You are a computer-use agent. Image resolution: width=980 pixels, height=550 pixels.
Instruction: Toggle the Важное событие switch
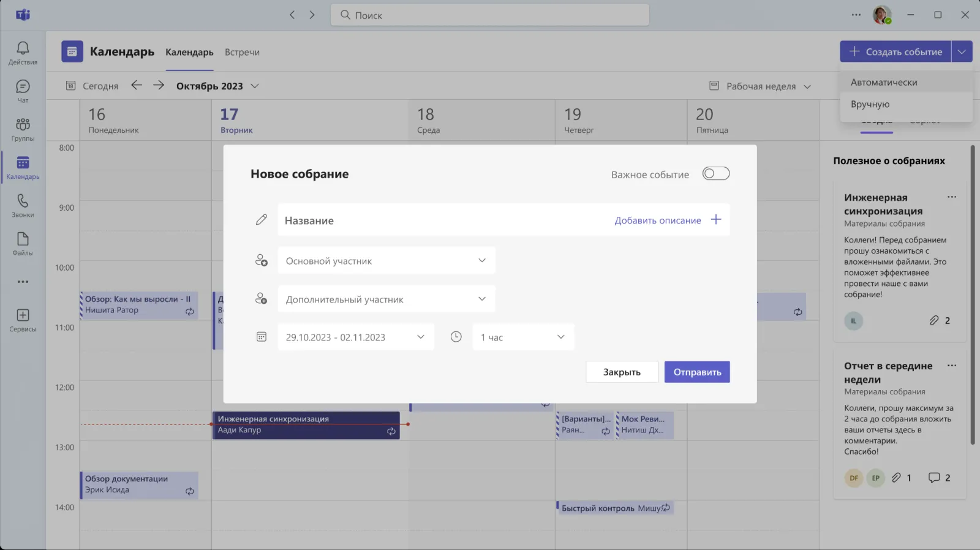click(716, 174)
